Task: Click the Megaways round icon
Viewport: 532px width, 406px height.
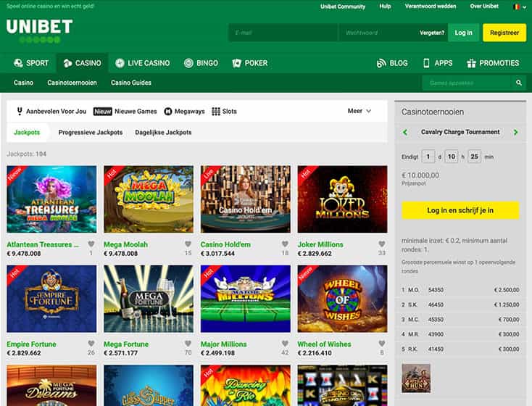Action: 168,112
